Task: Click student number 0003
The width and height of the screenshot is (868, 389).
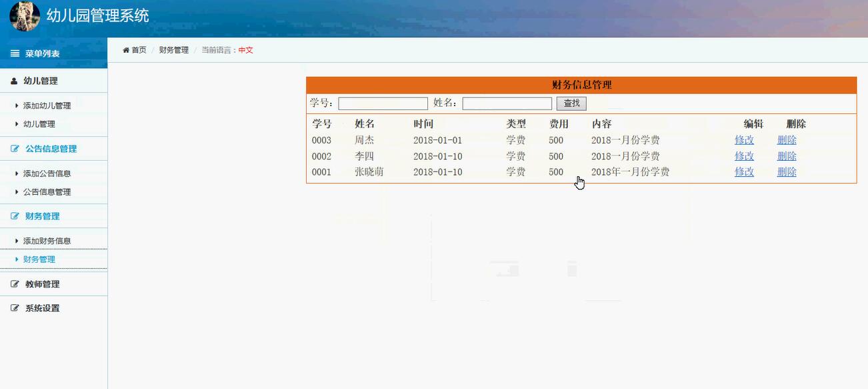Action: point(321,140)
